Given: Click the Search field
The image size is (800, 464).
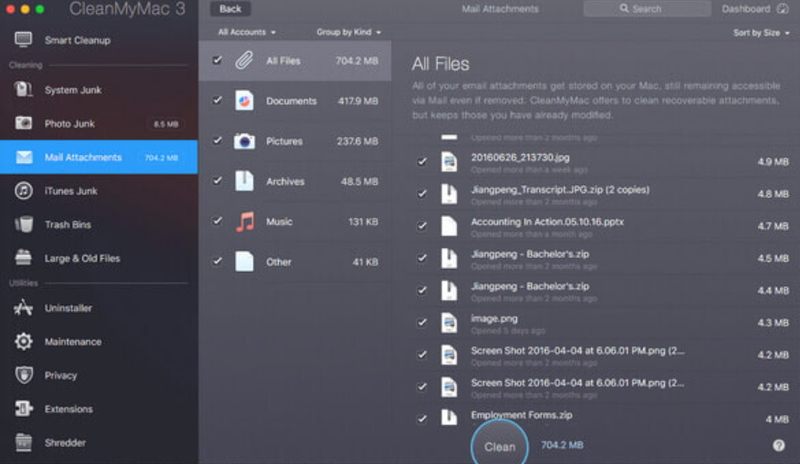Looking at the screenshot, I should tap(647, 9).
